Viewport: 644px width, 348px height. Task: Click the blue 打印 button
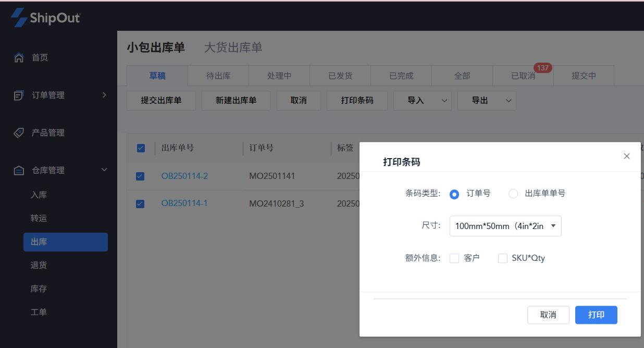[x=596, y=315]
